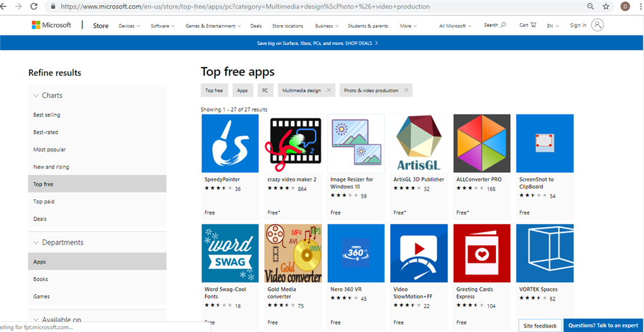Open VORTEK Spaces title text
The height and width of the screenshot is (332, 644).
click(538, 290)
